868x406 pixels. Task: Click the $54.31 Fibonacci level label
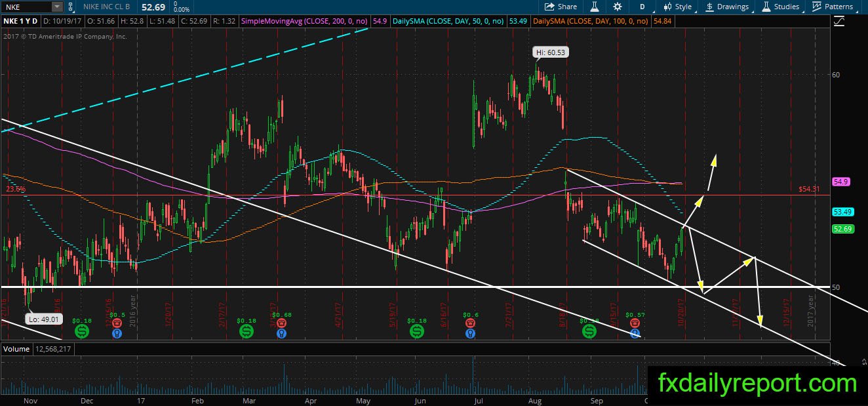[809, 189]
